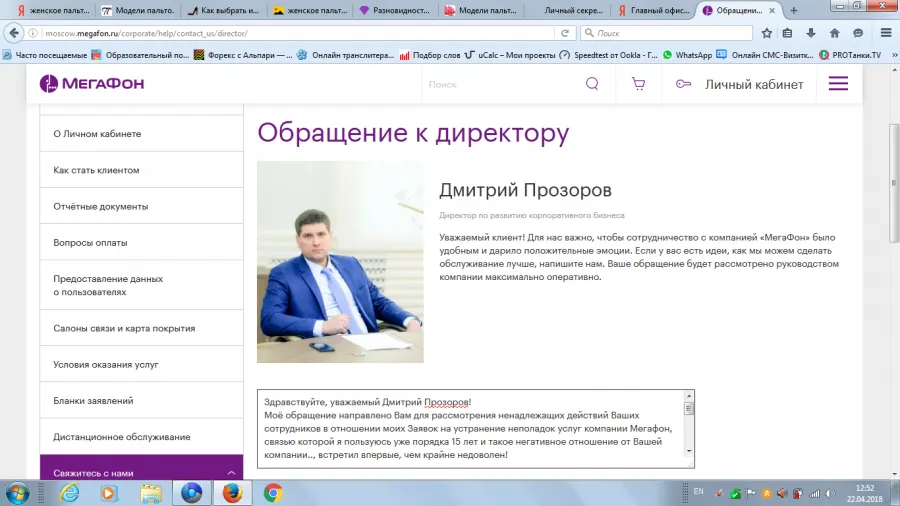Click the Firefox taskbar icon
This screenshot has height=506, width=900.
tap(232, 493)
